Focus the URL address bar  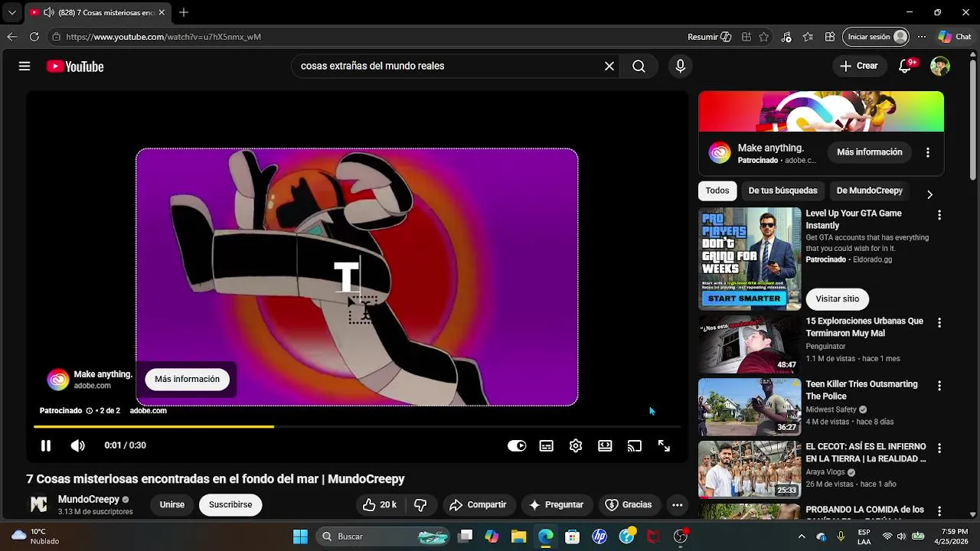click(x=367, y=37)
